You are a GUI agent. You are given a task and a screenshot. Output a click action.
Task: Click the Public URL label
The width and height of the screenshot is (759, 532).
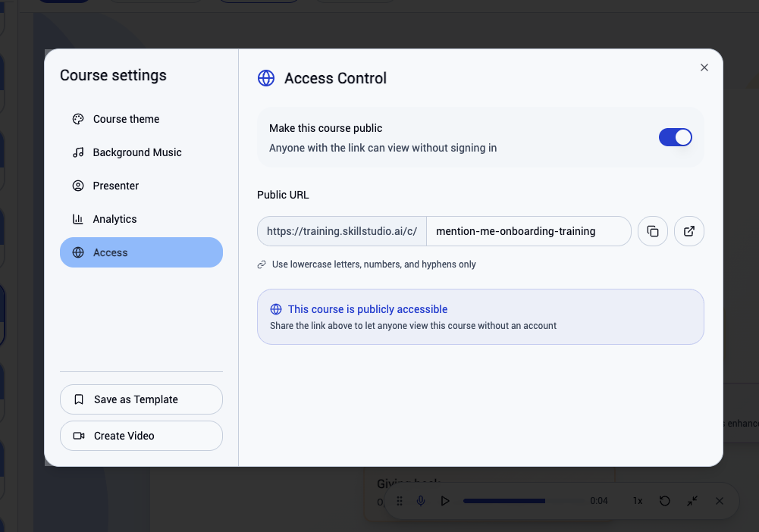283,195
